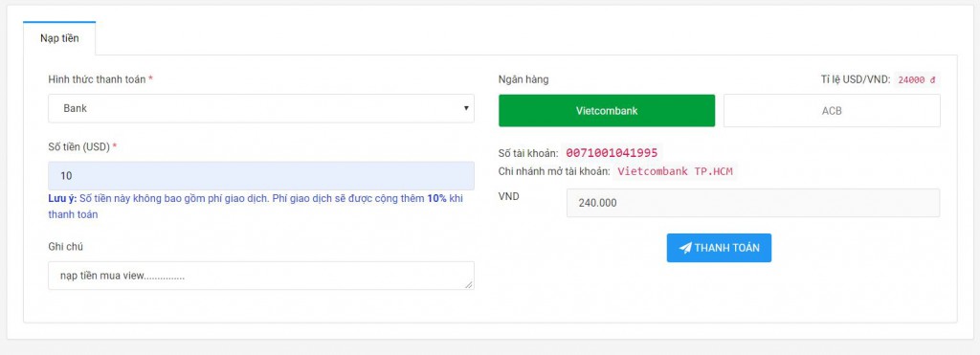
Task: Click the Ngân hàng label
Action: 523,79
